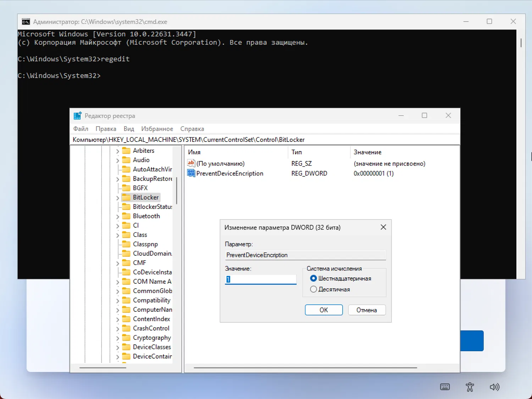Click the key tree horizontal scrollbar
The image size is (532, 399).
pos(103,368)
